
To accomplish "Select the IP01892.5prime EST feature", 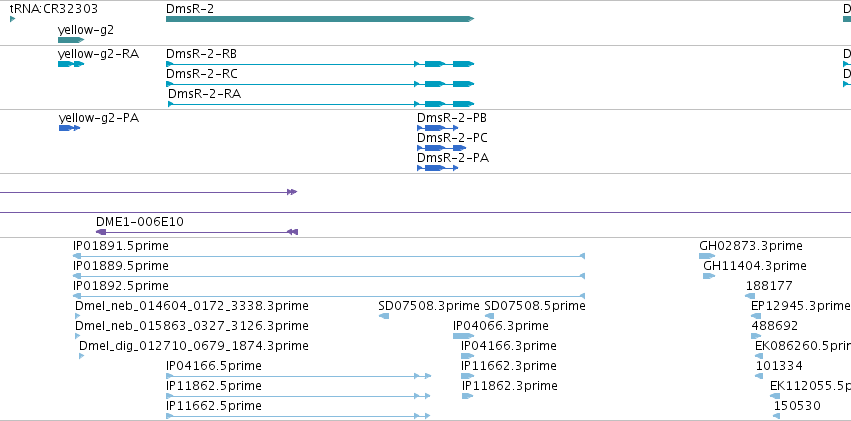I will (329, 296).
